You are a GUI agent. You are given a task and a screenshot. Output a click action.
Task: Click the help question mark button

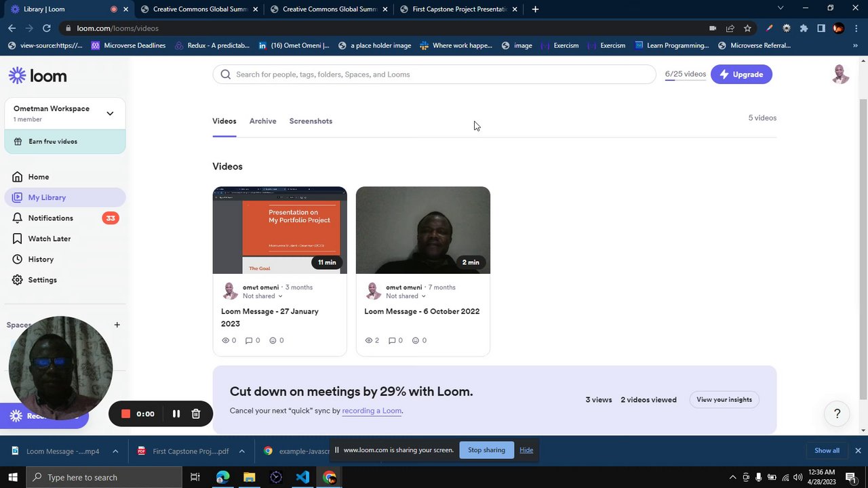pyautogui.click(x=837, y=413)
